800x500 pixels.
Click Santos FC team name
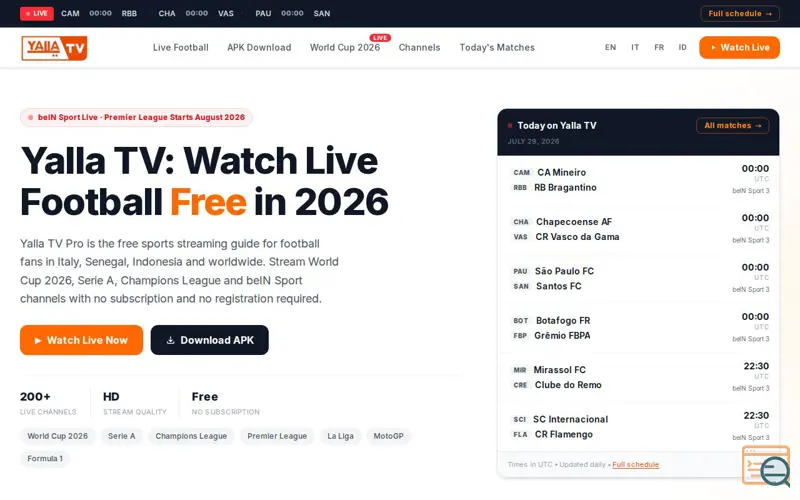coord(559,286)
